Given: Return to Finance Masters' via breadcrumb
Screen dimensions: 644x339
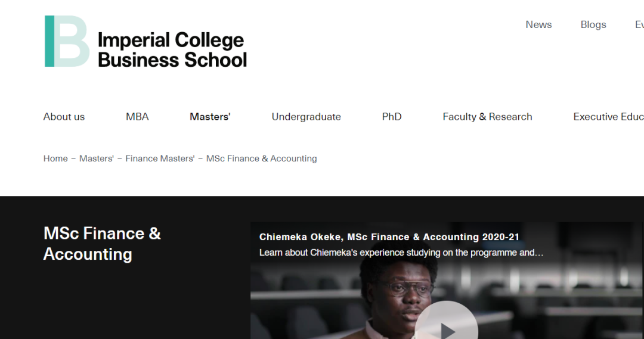Looking at the screenshot, I should [x=160, y=158].
